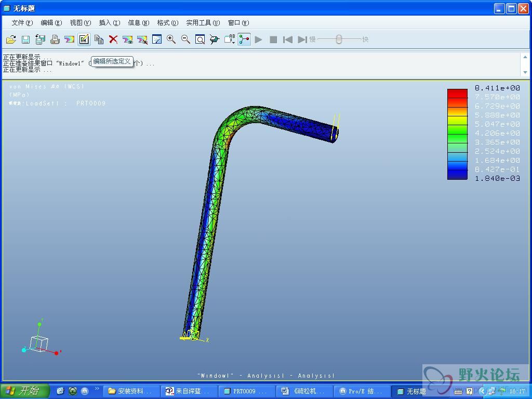Click the dark blue band of legend
532x399 pixels.
(x=457, y=175)
